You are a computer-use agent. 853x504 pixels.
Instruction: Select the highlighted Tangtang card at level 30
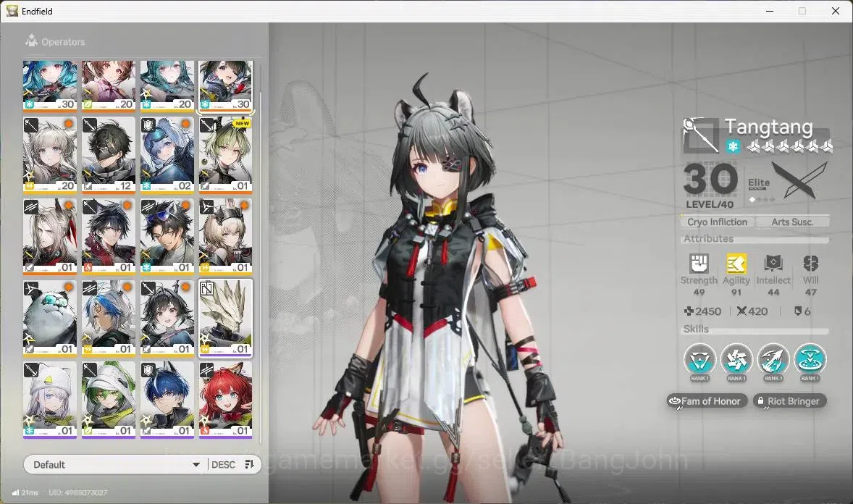point(226,85)
